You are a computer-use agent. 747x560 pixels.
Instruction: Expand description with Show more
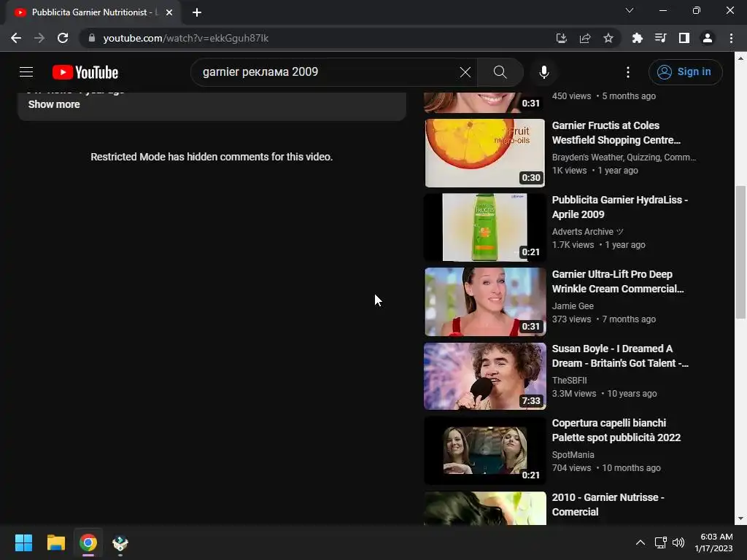(x=54, y=104)
